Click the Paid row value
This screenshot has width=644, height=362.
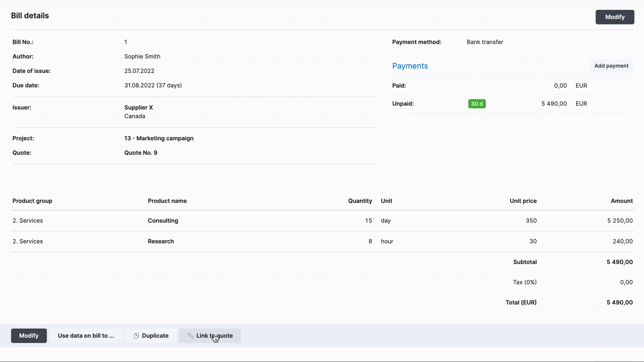[x=560, y=85]
